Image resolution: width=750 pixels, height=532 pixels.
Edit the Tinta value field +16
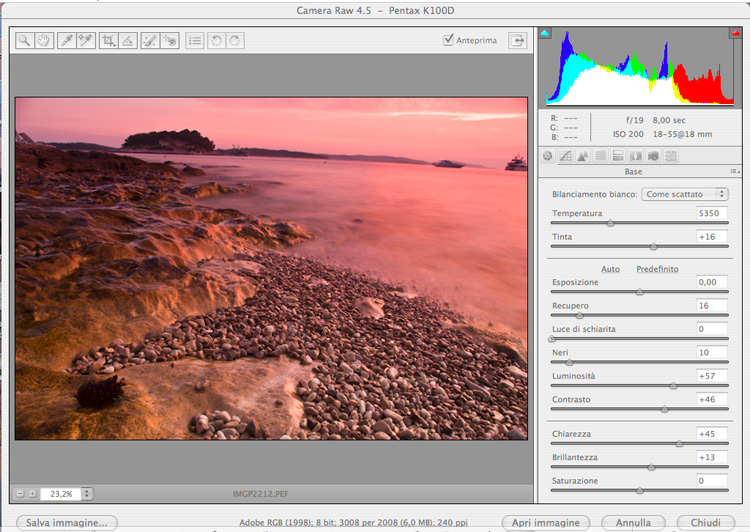(712, 236)
